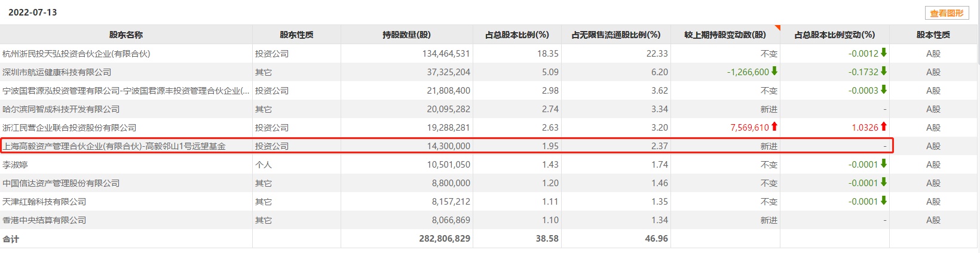Viewport: 980px width, 253px height.
Task: Click the 持股数量(股) column header
Action: pos(406,35)
